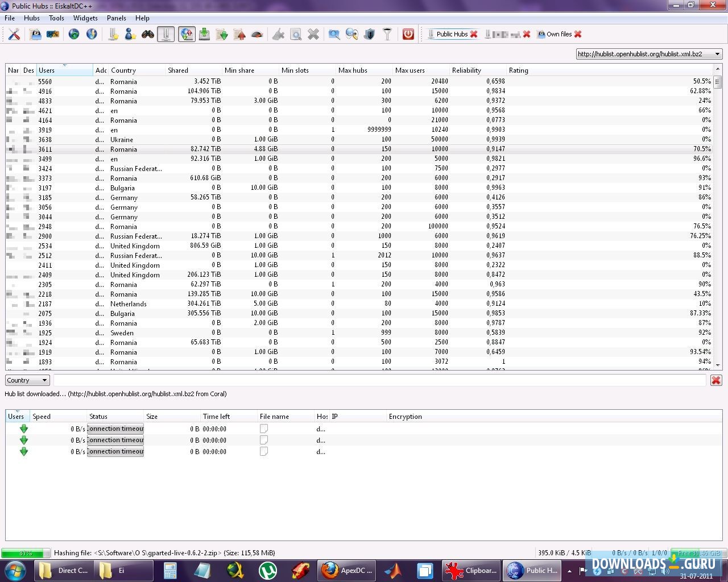
Task: Open the download queue icon with green arrow
Action: [x=204, y=35]
